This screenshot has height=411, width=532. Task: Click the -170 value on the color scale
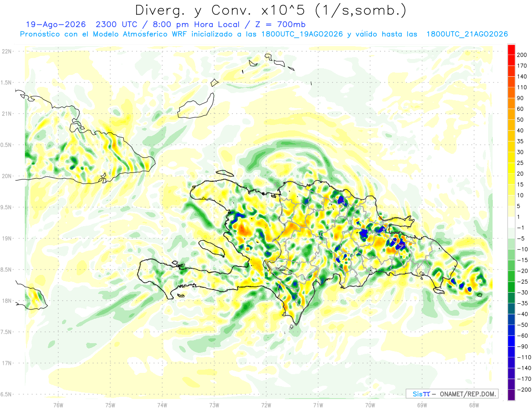point(524,379)
